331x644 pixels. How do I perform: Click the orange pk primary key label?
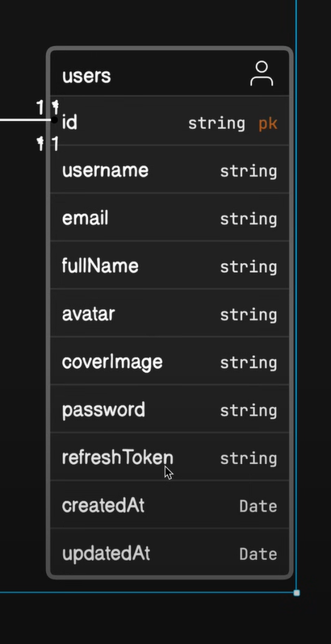(268, 123)
